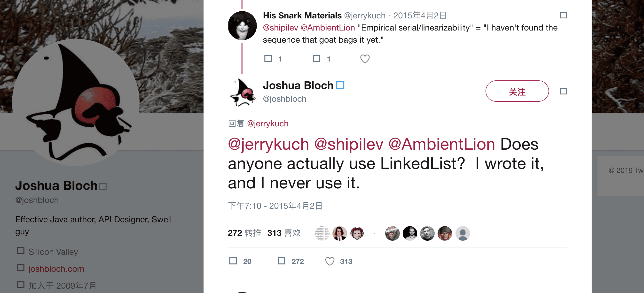Click the Silicon Valley location icon

point(21,251)
